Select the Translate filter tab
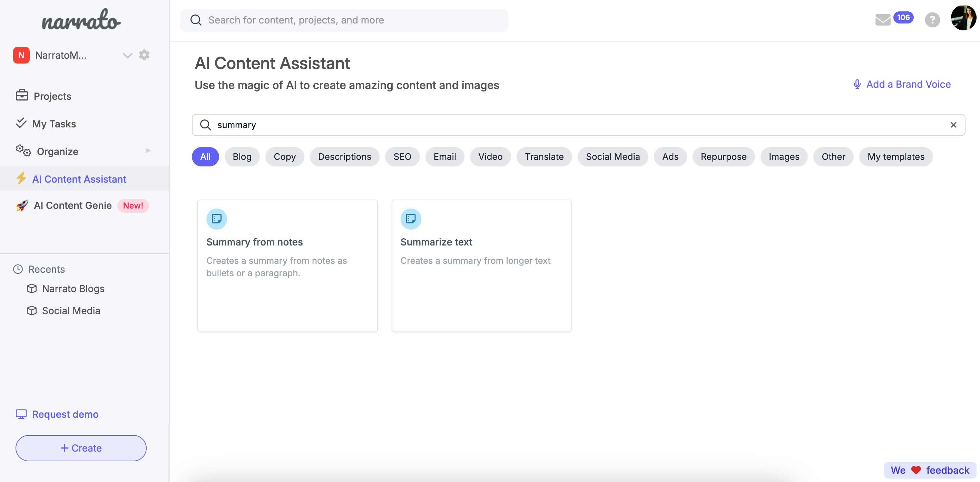Viewport: 980px width, 482px height. point(544,157)
